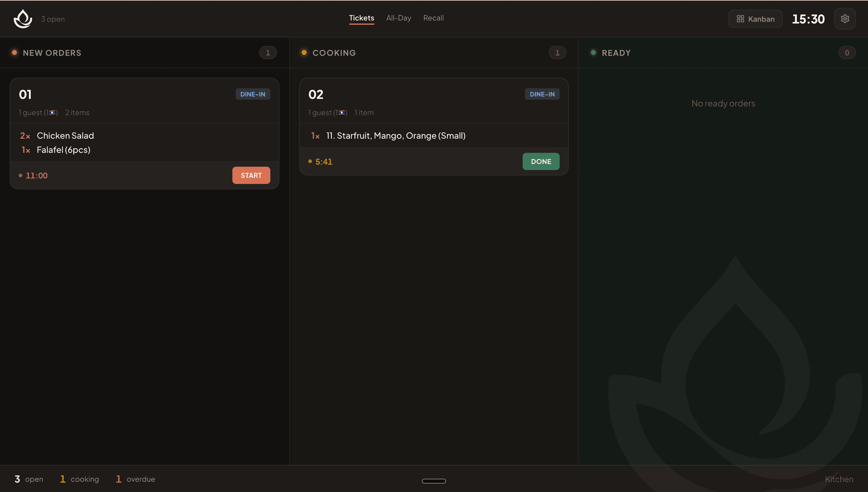Click the 15:30 clock
Screen dimensions: 868x492
pyautogui.click(x=808, y=19)
